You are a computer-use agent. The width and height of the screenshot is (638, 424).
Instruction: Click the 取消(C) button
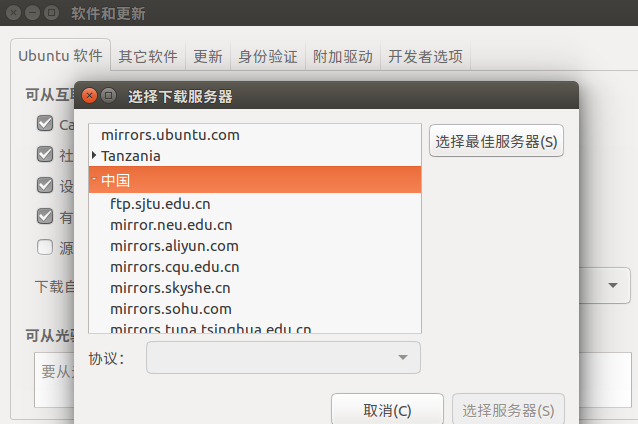(387, 410)
